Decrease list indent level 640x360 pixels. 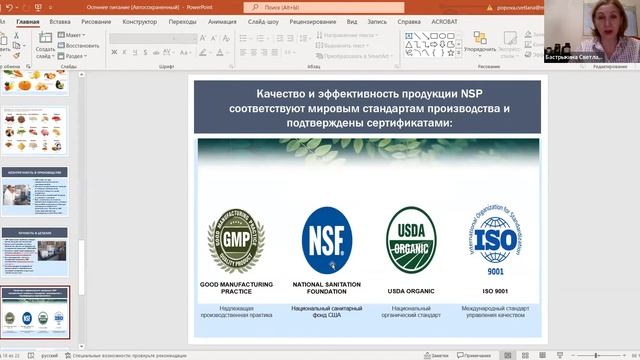pyautogui.click(x=280, y=38)
